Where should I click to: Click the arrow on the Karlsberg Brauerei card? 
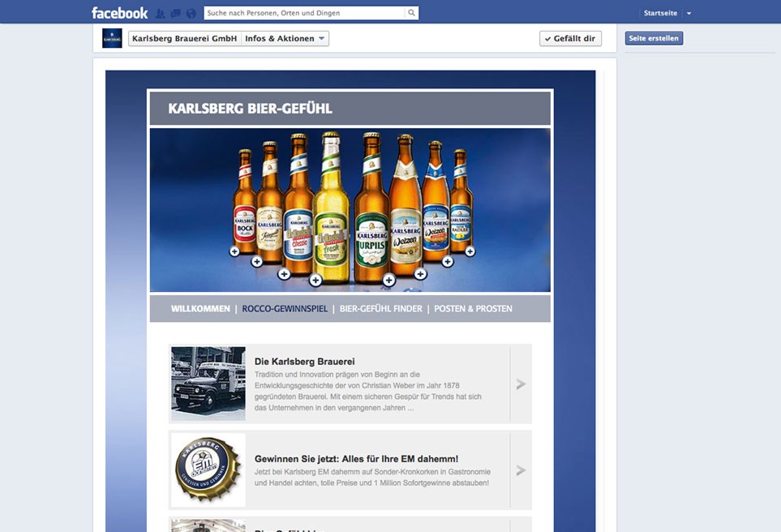pos(521,384)
